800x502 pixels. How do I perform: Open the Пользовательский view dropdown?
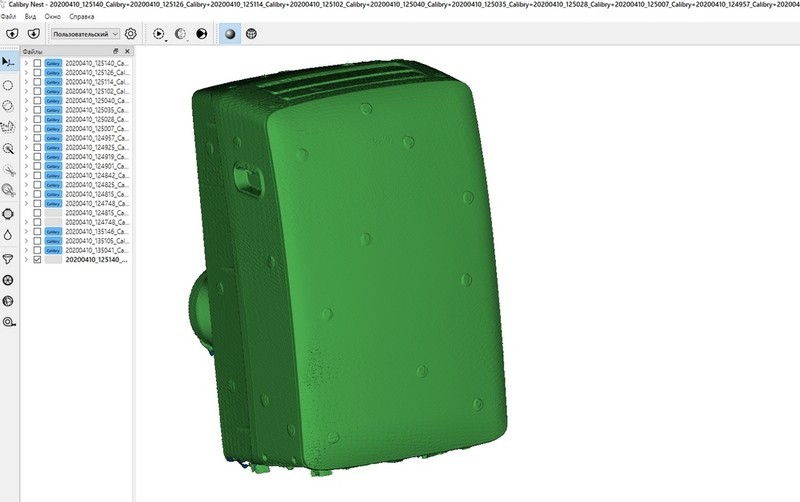(85, 34)
